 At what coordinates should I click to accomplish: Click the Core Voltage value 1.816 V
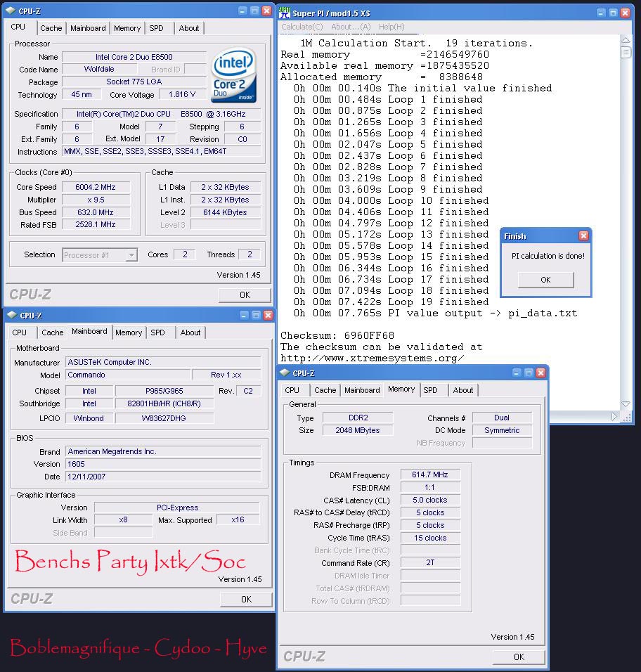pyautogui.click(x=182, y=94)
